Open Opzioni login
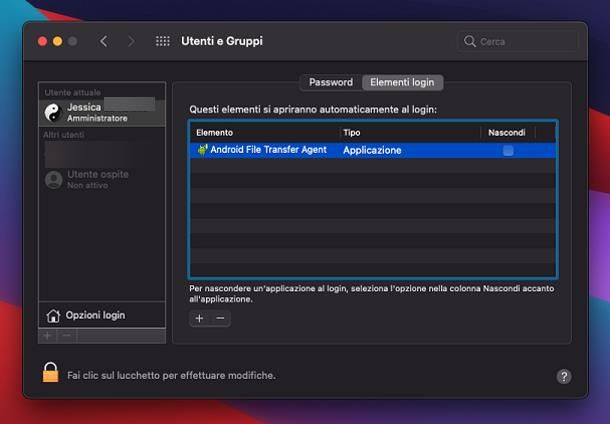The height and width of the screenshot is (424, 610). pos(102,315)
